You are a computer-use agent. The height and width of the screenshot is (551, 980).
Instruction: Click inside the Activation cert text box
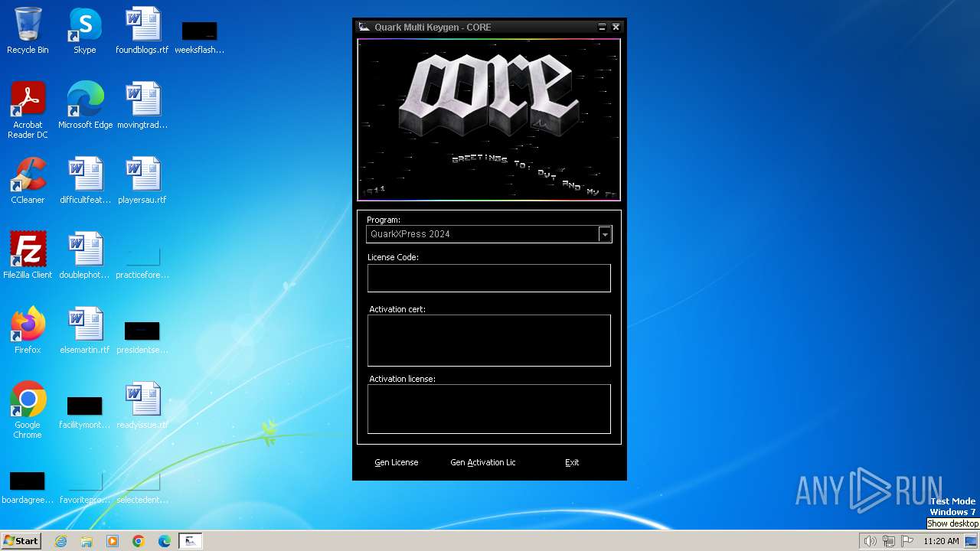pyautogui.click(x=489, y=341)
